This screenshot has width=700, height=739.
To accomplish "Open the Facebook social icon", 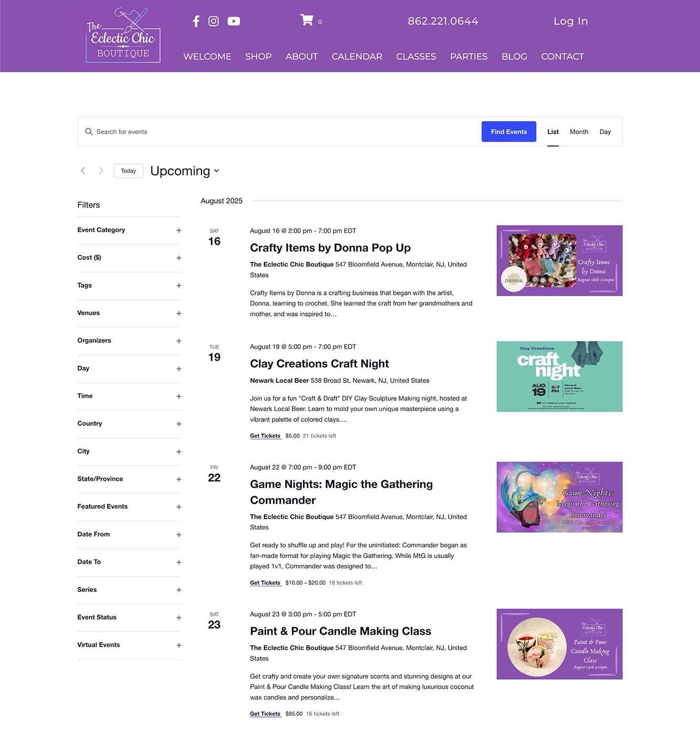I will coord(196,22).
